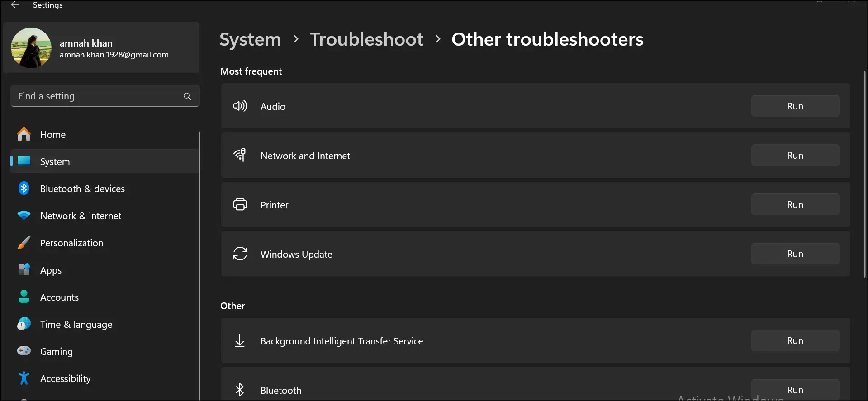Viewport: 868px width, 401px height.
Task: Open Network & internet settings
Action: coord(104,216)
